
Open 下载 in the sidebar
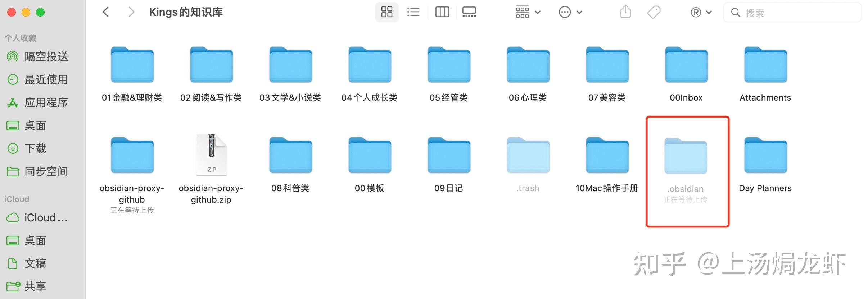[27, 148]
